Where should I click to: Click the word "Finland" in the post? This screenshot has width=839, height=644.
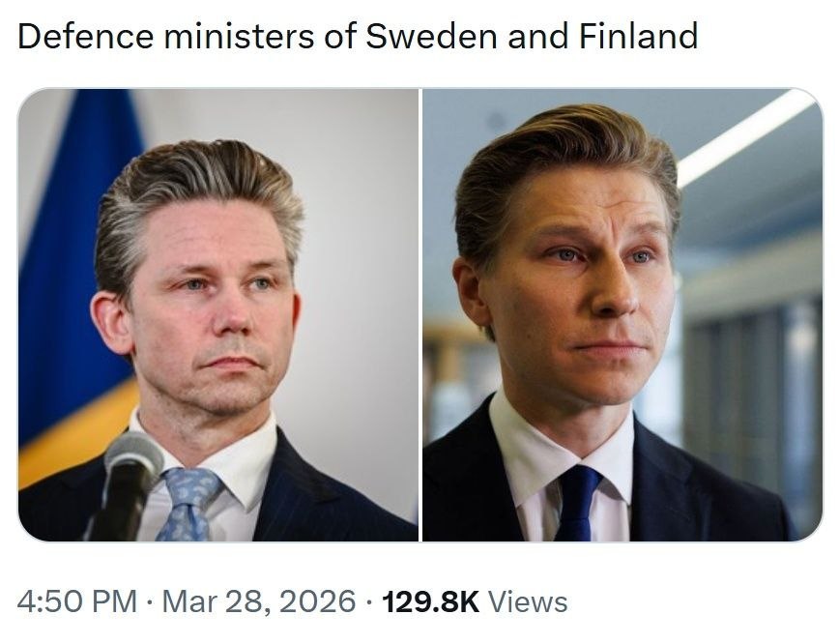pyautogui.click(x=638, y=37)
